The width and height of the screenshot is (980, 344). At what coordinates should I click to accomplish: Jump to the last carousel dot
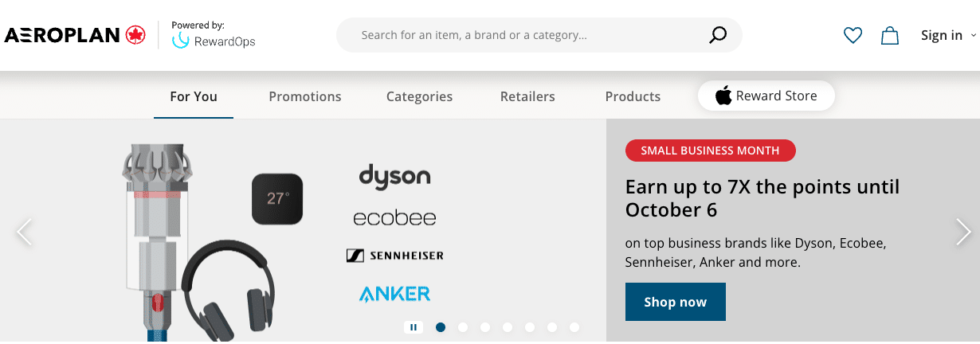pyautogui.click(x=574, y=326)
